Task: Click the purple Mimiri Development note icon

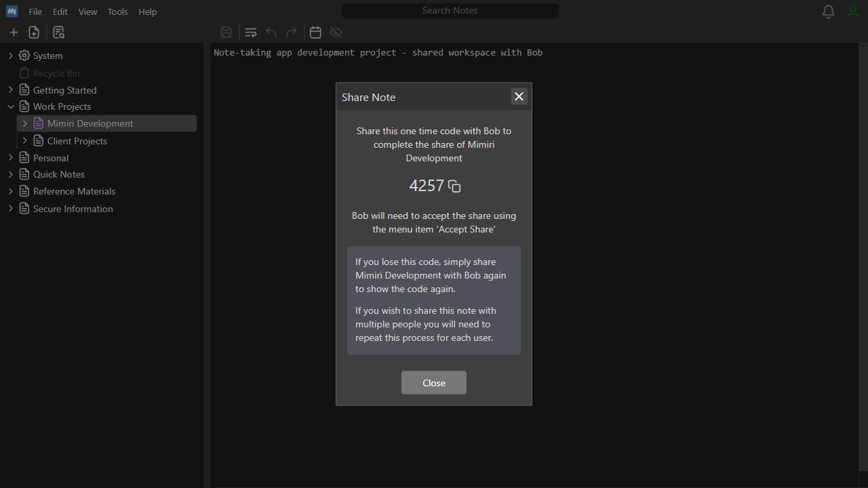Action: point(39,123)
